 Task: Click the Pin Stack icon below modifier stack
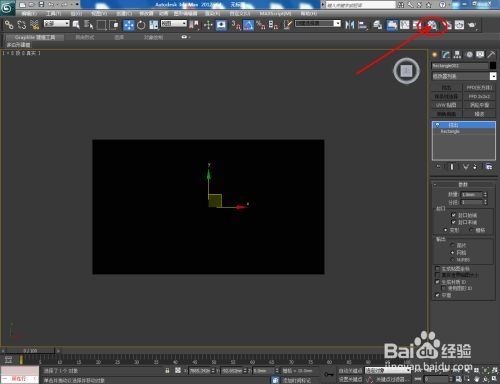[438, 167]
